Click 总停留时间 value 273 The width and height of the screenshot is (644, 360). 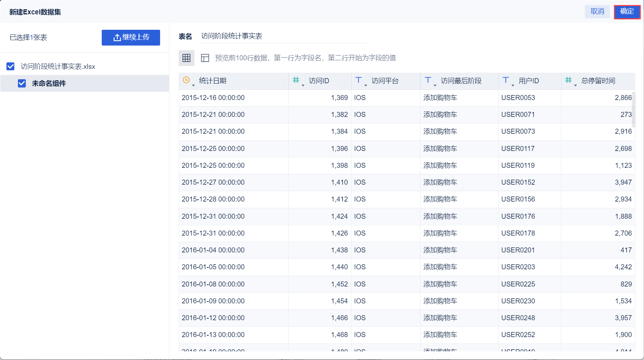626,115
